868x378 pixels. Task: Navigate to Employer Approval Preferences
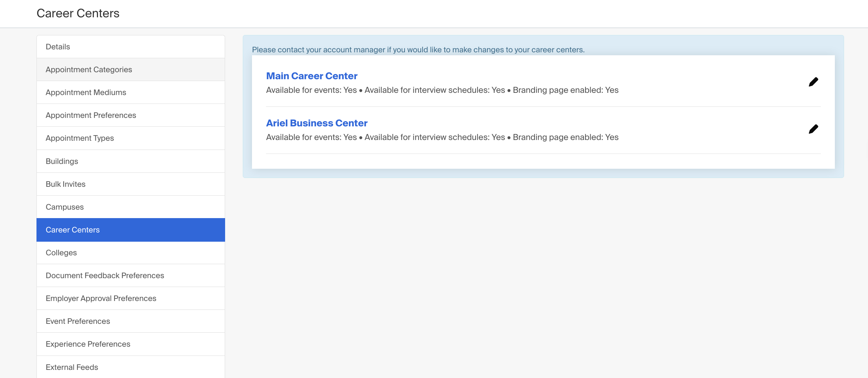pos(101,298)
